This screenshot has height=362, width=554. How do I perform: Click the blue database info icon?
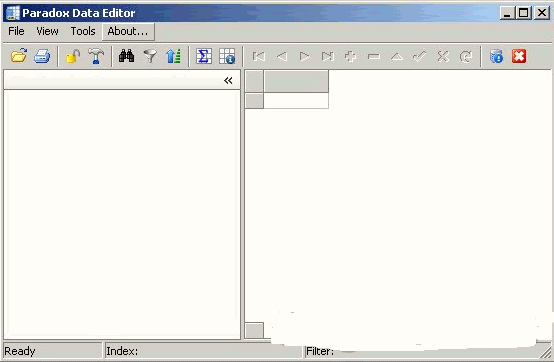pos(496,56)
